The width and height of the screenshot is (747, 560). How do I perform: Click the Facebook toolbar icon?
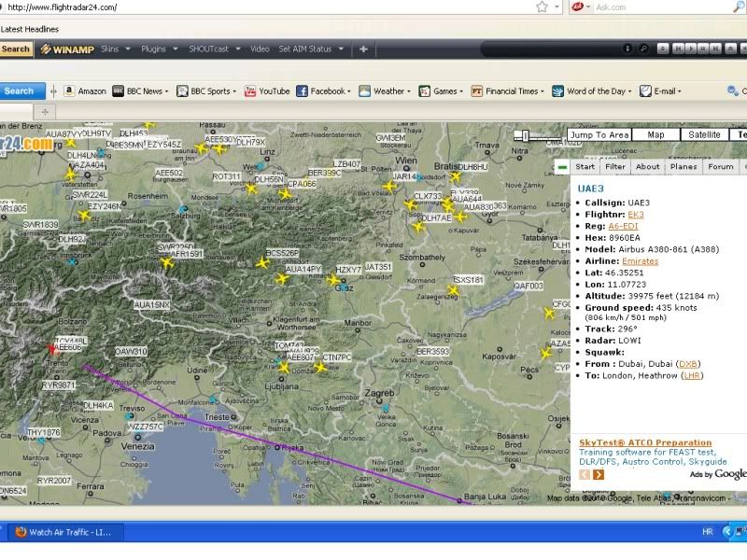[302, 91]
